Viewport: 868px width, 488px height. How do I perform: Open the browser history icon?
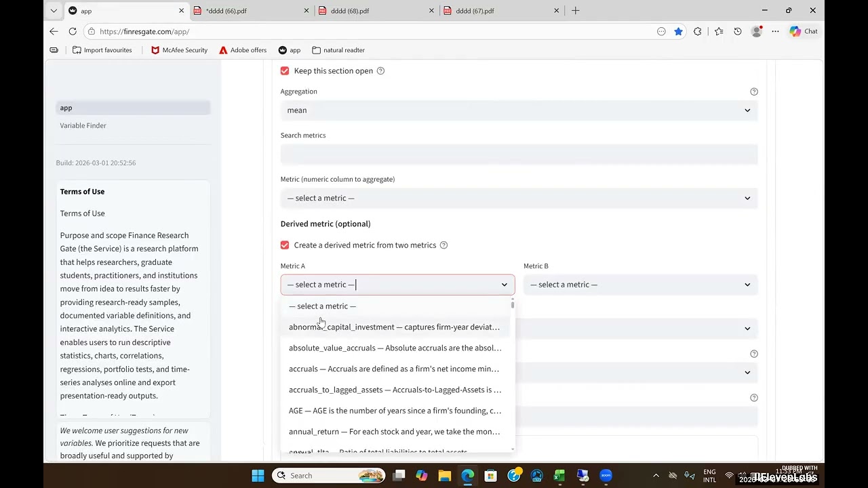(738, 31)
